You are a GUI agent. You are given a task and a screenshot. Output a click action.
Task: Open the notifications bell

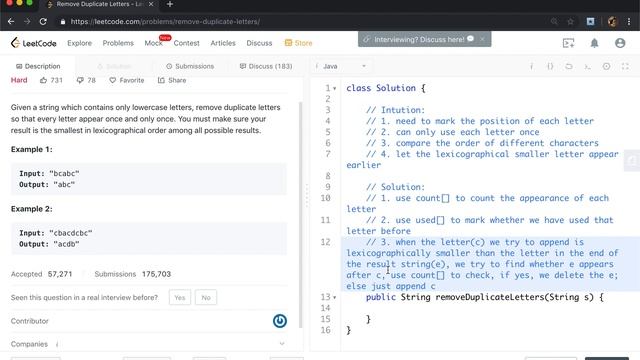tap(594, 43)
